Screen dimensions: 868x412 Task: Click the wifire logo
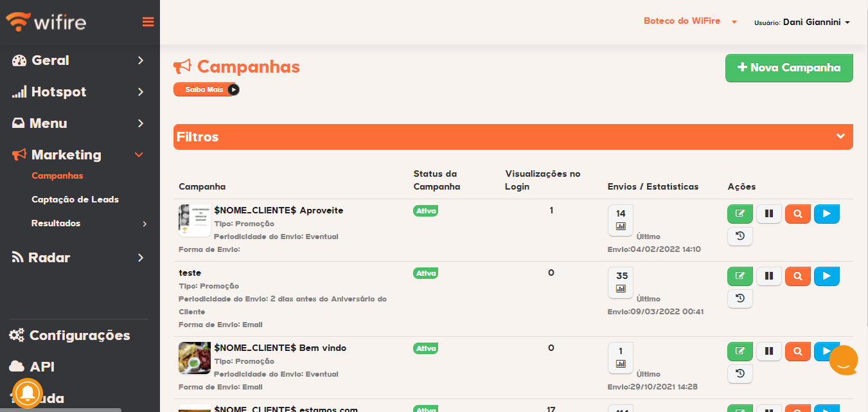tap(46, 22)
